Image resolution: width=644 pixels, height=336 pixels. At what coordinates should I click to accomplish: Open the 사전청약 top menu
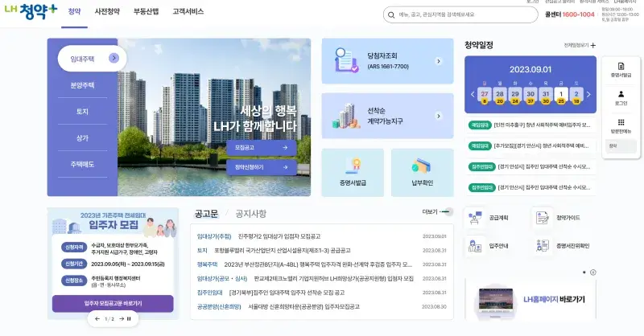click(x=107, y=11)
